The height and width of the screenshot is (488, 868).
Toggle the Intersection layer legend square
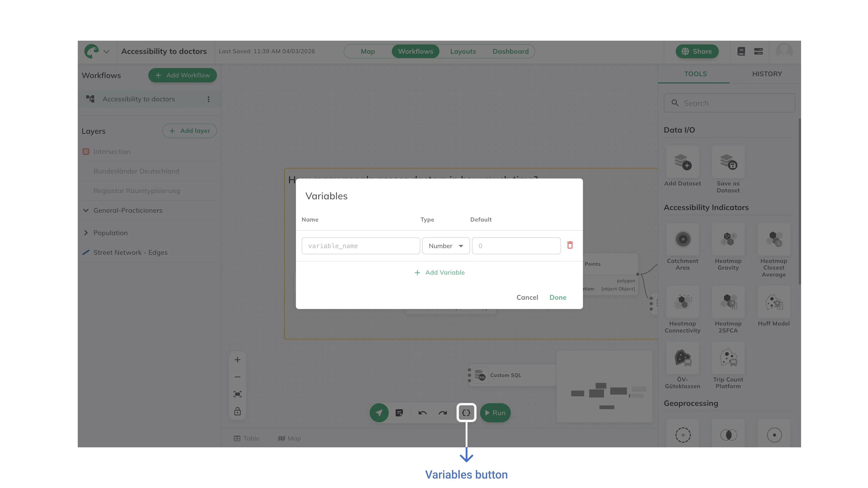tap(86, 152)
